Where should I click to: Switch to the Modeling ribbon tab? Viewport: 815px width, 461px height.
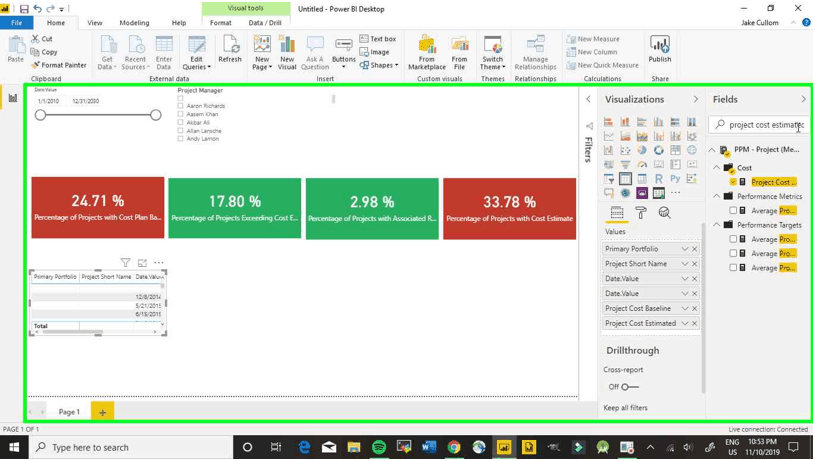[x=134, y=23]
